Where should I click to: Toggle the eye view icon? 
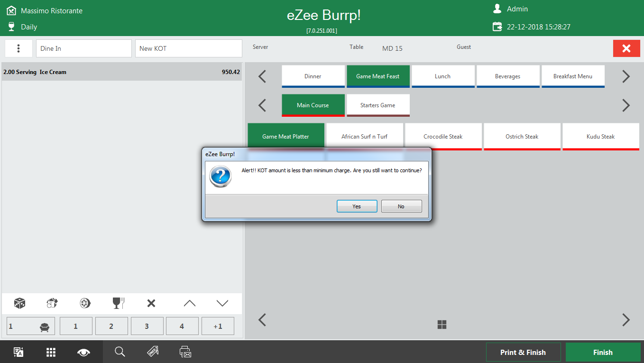[x=84, y=352]
